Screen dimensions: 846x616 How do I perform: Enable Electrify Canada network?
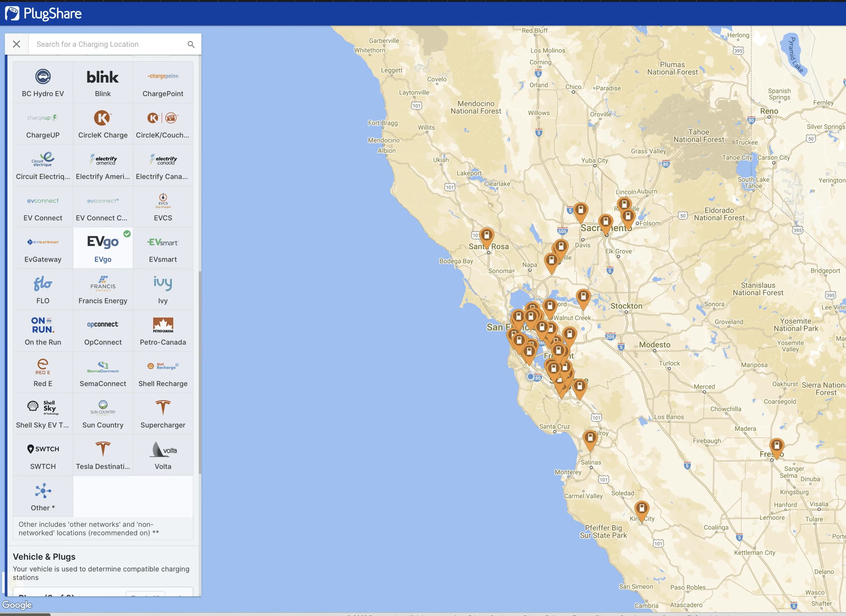[x=163, y=165]
